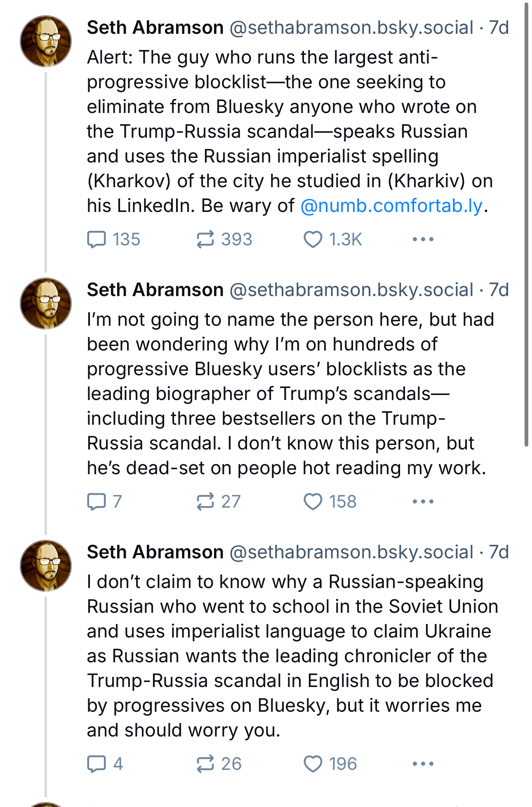The height and width of the screenshot is (807, 532).
Task: Reply to the post with 7 replies
Action: 97,501
